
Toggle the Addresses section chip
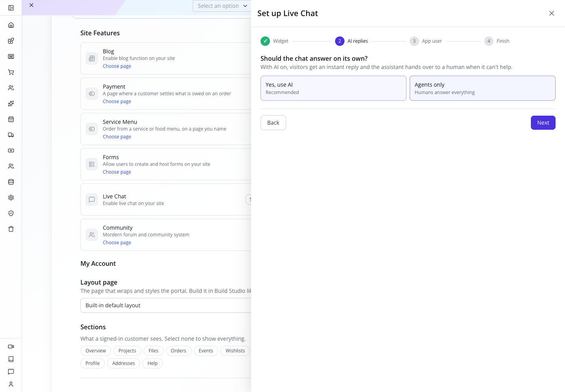[124, 363]
